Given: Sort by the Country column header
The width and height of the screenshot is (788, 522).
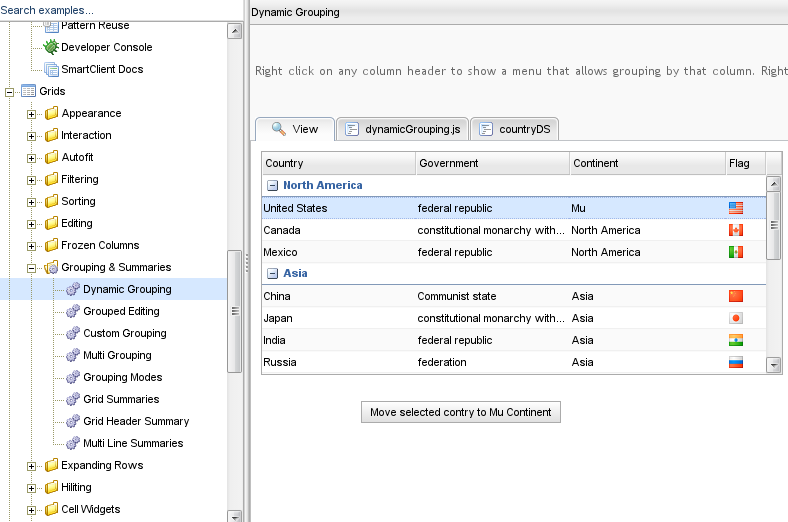Looking at the screenshot, I should click(x=339, y=163).
